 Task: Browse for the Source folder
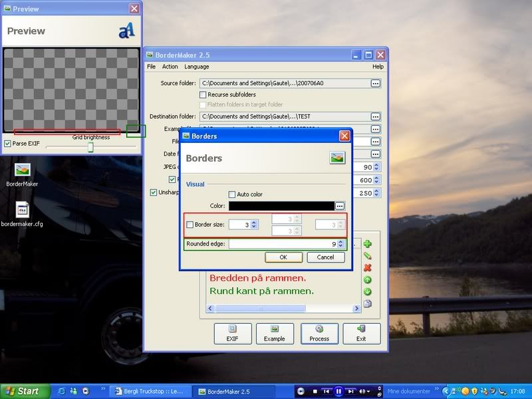pos(375,84)
